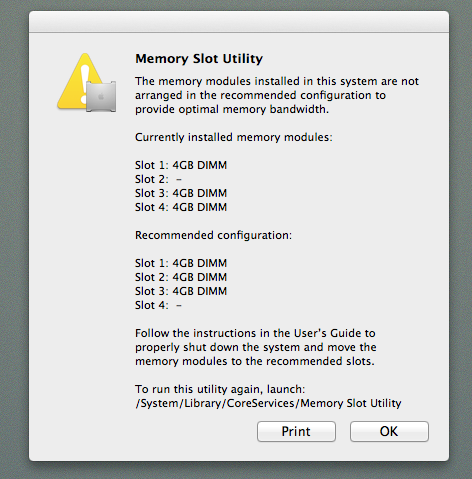Click the Mac Pro tower badge icon
Screen dimensions: 472x479
(101, 97)
